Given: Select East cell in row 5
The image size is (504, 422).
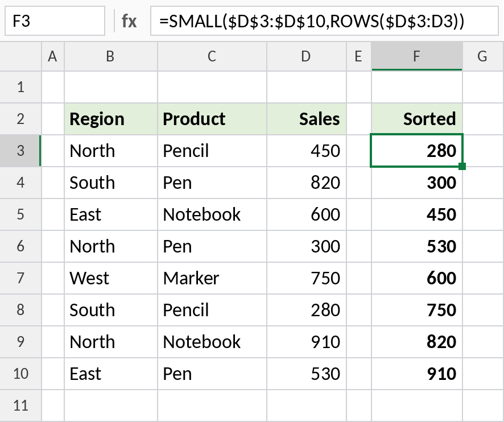Looking at the screenshot, I should coord(111,214).
